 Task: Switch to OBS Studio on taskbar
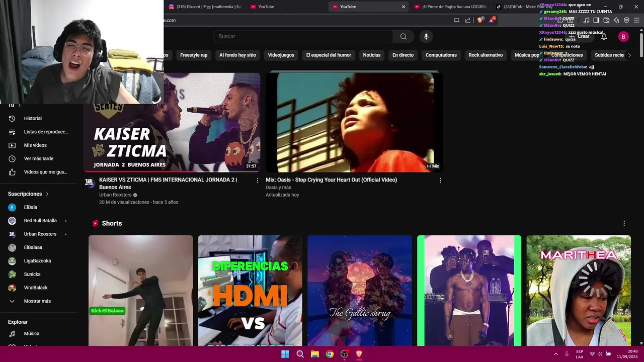(x=344, y=354)
